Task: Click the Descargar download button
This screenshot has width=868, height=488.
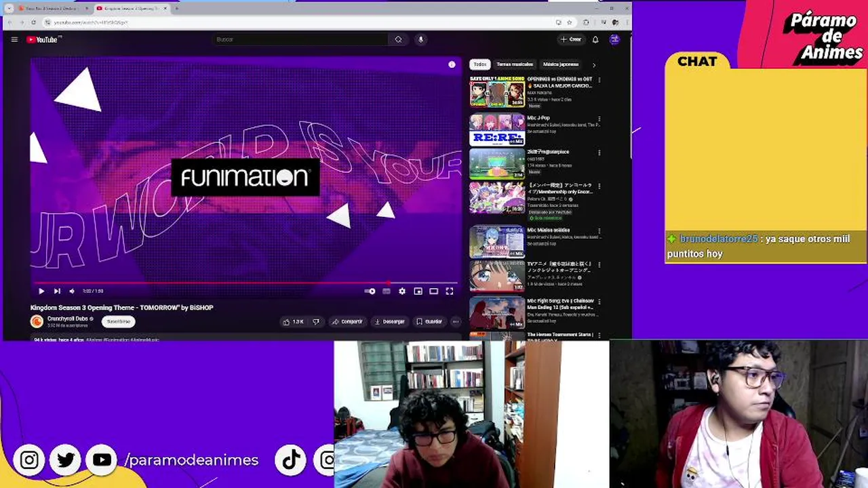Action: coord(389,321)
